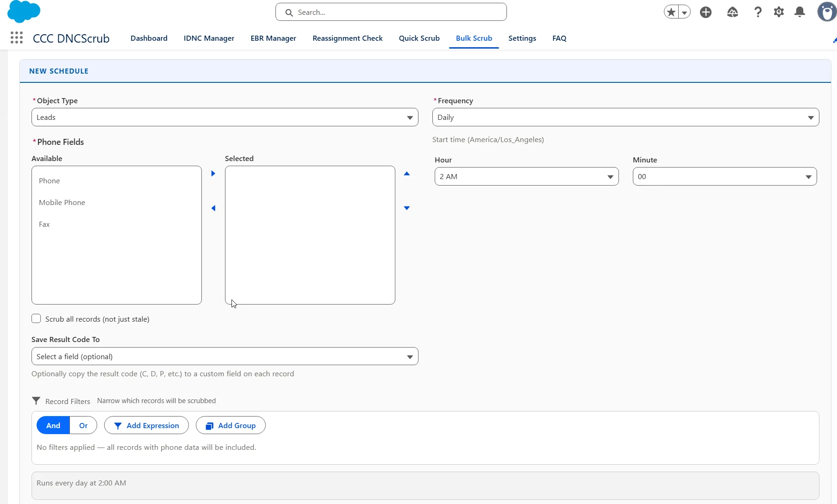Open the App Launcher grid icon
This screenshot has width=837, height=504.
[17, 38]
